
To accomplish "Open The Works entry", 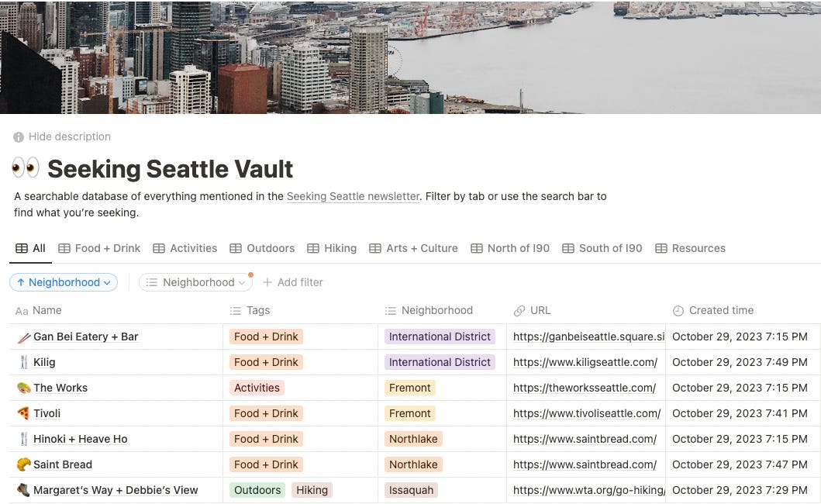I will point(60,388).
